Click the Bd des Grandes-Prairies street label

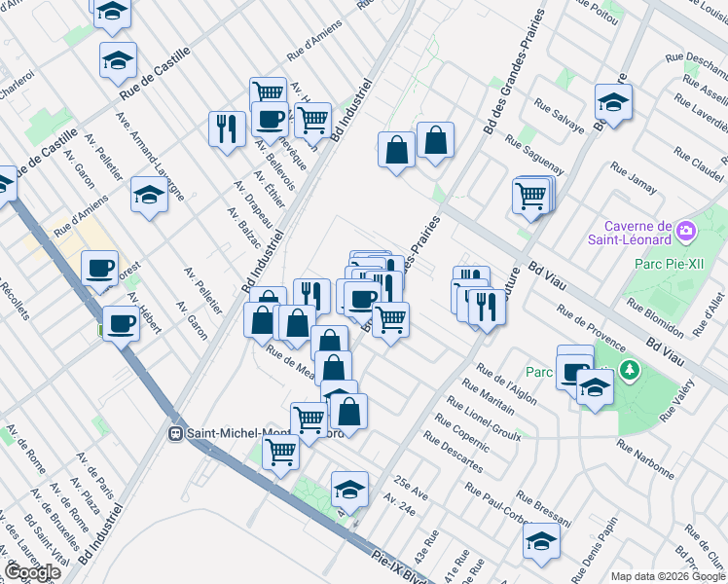click(x=515, y=71)
